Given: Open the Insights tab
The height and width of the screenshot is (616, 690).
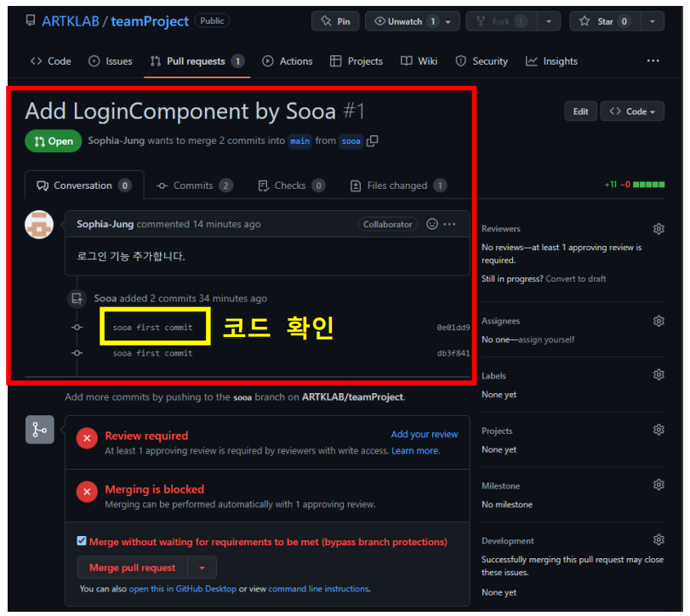Looking at the screenshot, I should (552, 61).
